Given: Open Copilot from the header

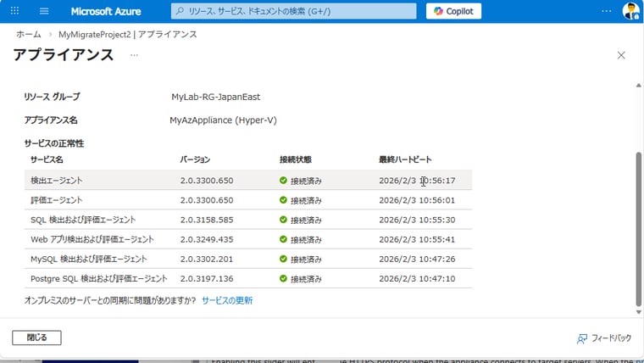Looking at the screenshot, I should click(453, 11).
